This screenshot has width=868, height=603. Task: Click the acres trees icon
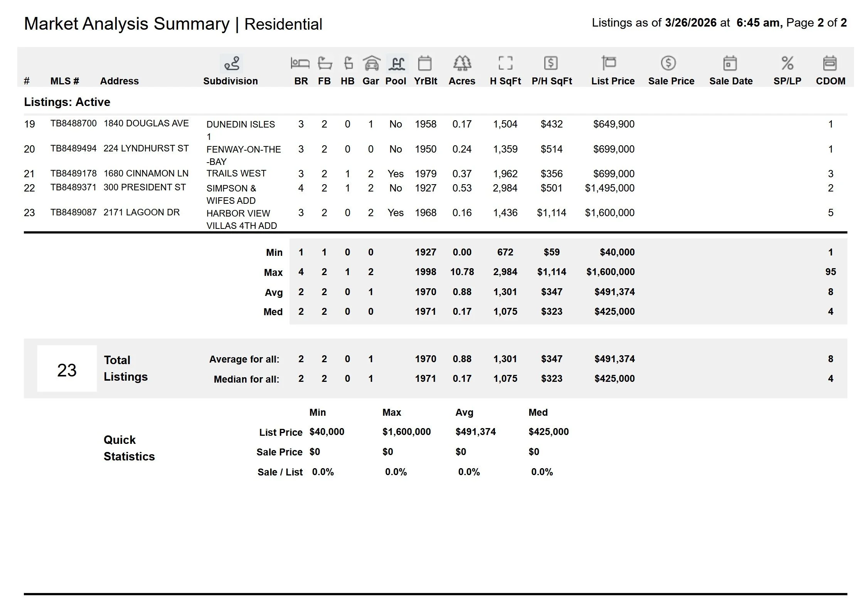tap(462, 63)
